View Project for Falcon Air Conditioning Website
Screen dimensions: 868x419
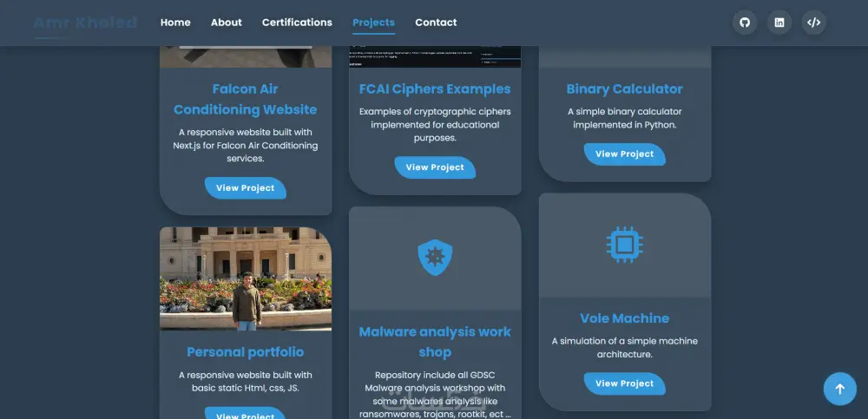246,188
